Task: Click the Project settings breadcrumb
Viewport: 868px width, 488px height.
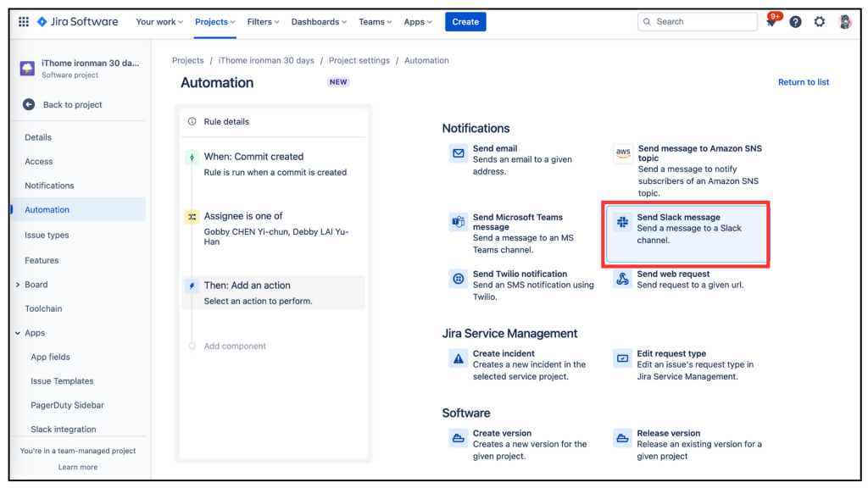Action: coord(359,60)
